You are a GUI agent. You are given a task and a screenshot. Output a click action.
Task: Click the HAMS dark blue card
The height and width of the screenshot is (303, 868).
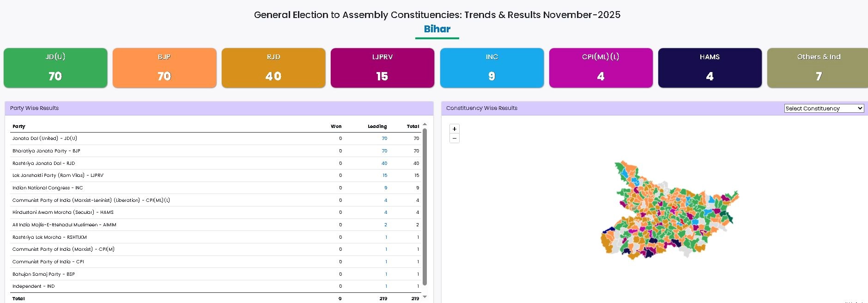click(x=710, y=67)
